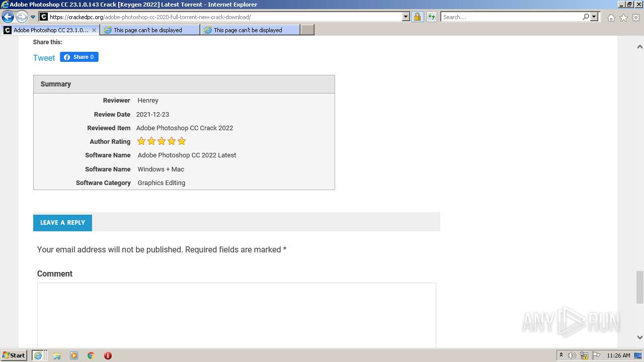Click the 'Summary' table header
The image size is (644, 362).
point(184,84)
